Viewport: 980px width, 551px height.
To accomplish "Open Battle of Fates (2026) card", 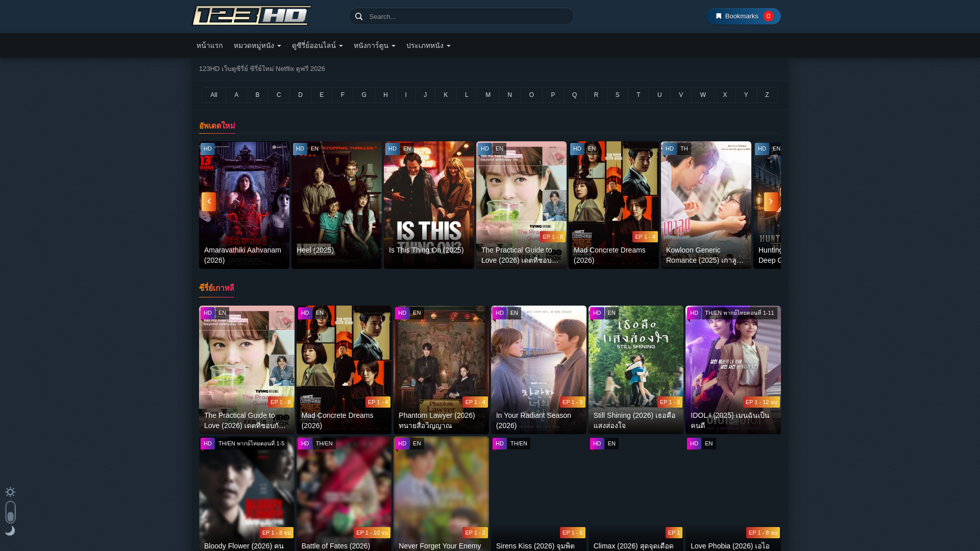I will point(344,493).
